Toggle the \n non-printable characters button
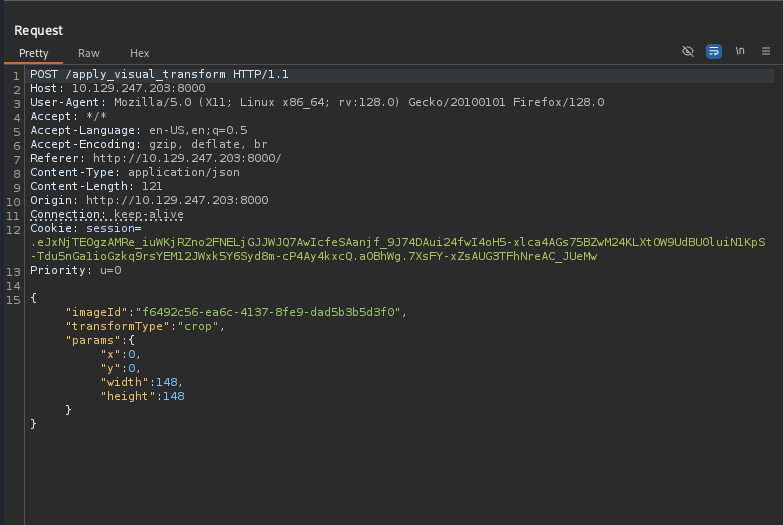 pyautogui.click(x=740, y=51)
